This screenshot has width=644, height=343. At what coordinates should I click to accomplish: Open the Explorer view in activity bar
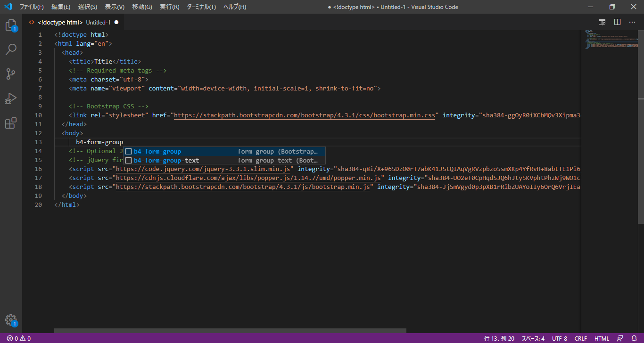click(x=11, y=25)
